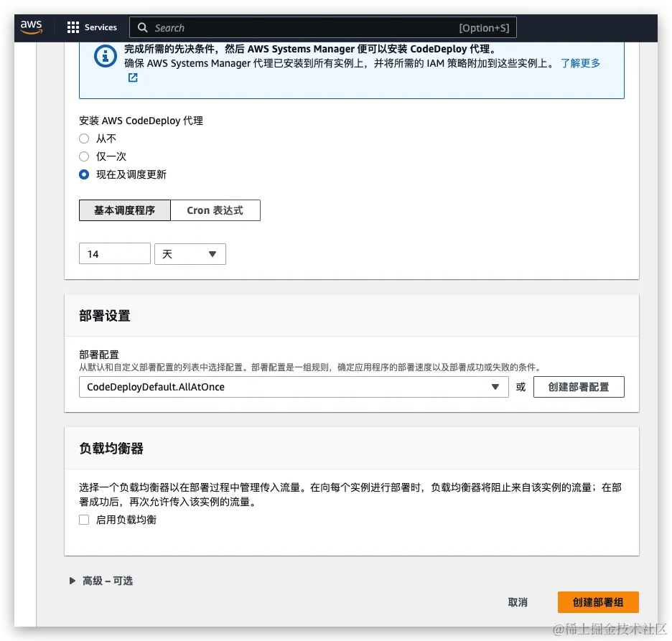The image size is (672, 641).
Task: Click the AWS logo icon
Action: click(32, 27)
